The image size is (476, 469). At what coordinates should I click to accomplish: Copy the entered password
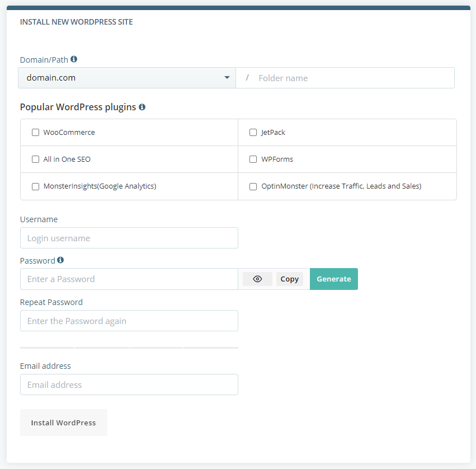click(289, 279)
